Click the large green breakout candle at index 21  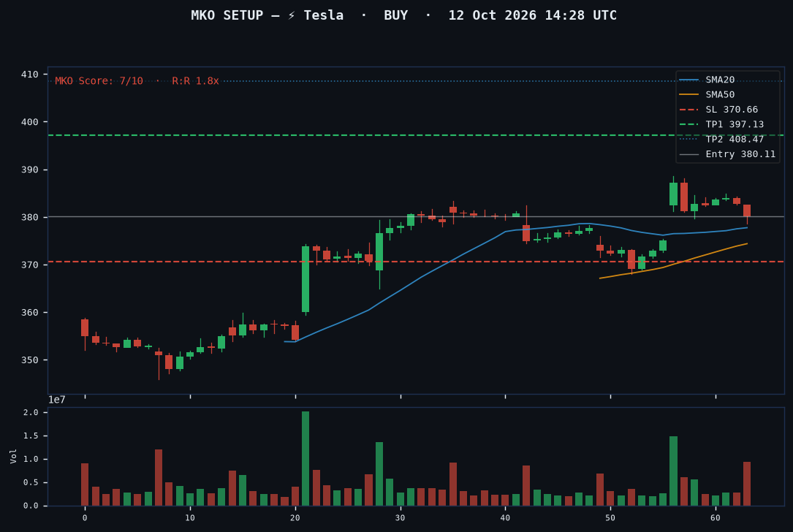(x=306, y=279)
